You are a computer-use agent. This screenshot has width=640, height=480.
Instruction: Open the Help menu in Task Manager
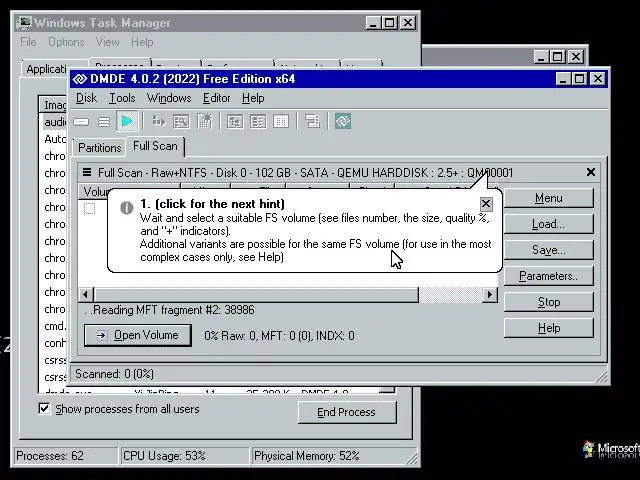point(142,42)
